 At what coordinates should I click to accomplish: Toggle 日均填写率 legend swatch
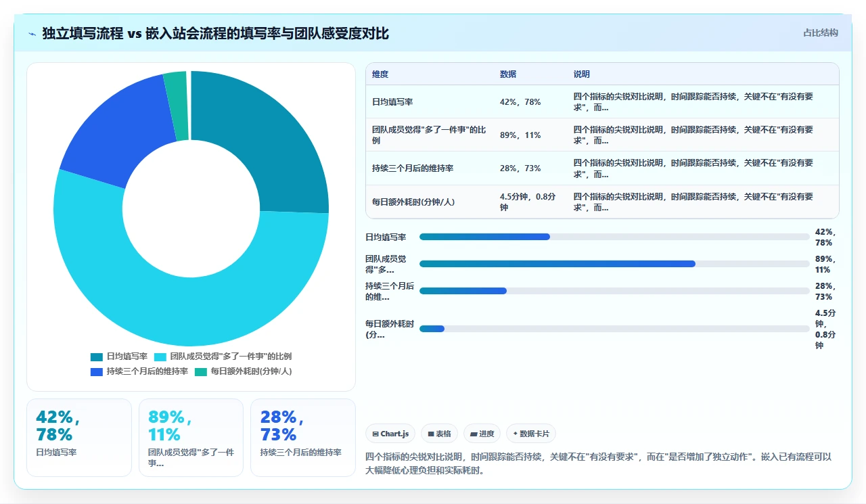click(96, 357)
